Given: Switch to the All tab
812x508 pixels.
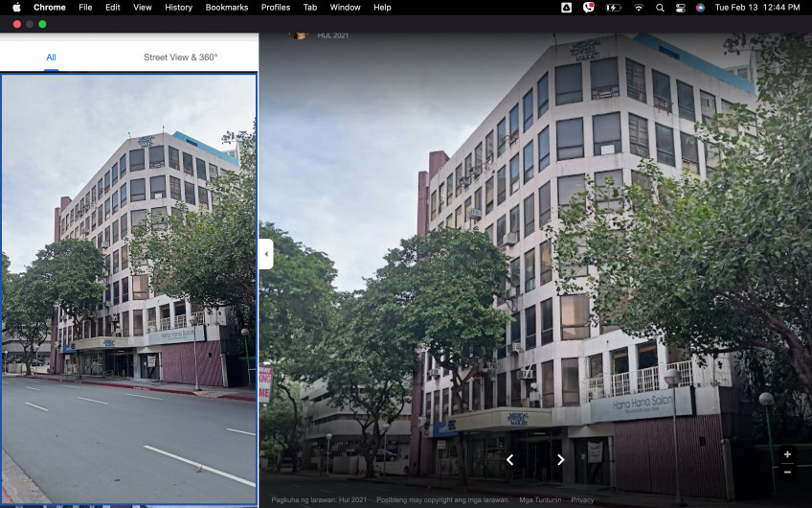Looking at the screenshot, I should tap(51, 58).
